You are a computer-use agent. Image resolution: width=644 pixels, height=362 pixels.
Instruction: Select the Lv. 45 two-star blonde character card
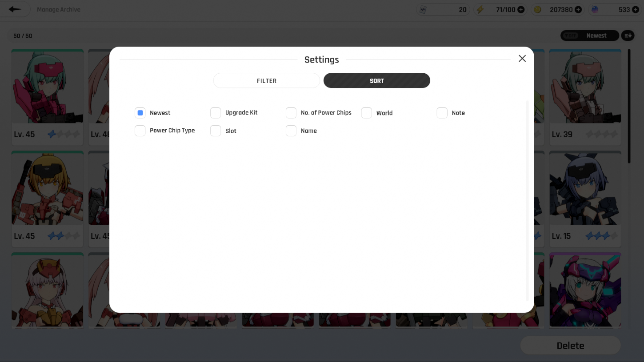coord(48,199)
